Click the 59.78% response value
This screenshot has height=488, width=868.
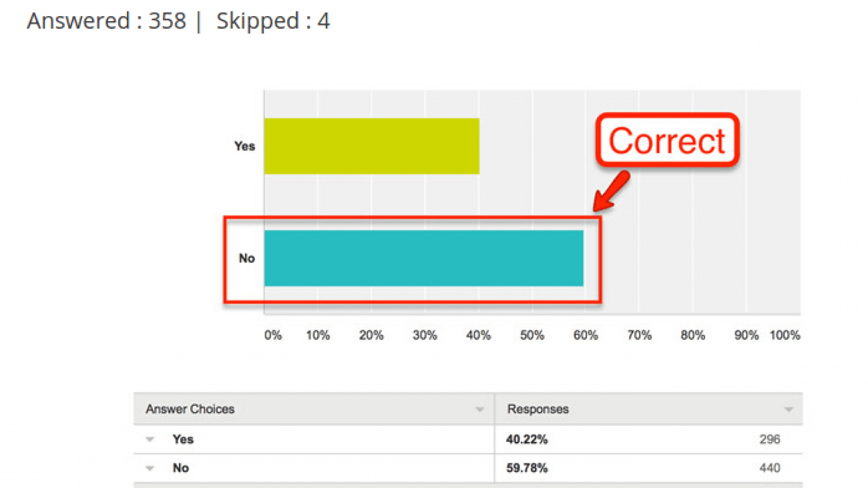click(x=527, y=468)
